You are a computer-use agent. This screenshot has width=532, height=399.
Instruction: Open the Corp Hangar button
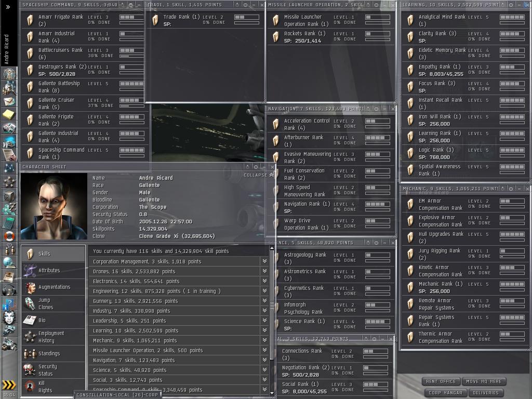[x=445, y=393]
